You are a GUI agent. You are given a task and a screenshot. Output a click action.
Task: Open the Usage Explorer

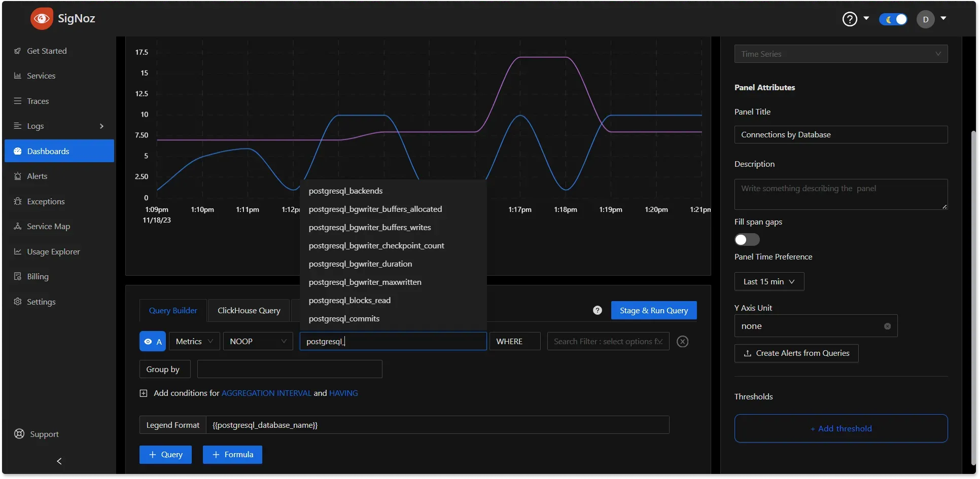[53, 251]
